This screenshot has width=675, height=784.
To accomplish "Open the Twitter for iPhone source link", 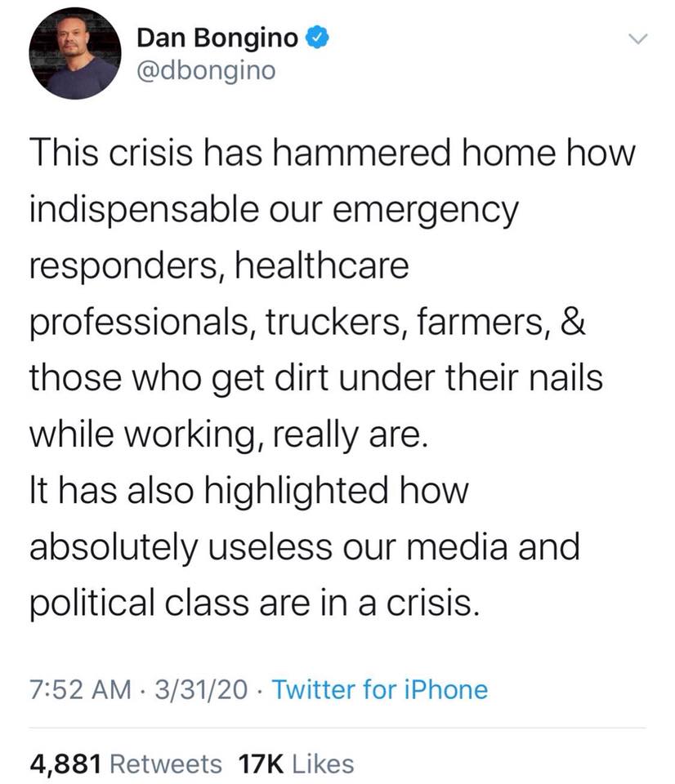I will [379, 689].
